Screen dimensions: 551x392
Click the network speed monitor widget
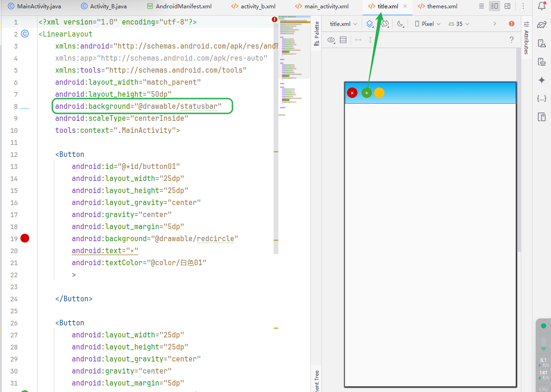point(543,369)
